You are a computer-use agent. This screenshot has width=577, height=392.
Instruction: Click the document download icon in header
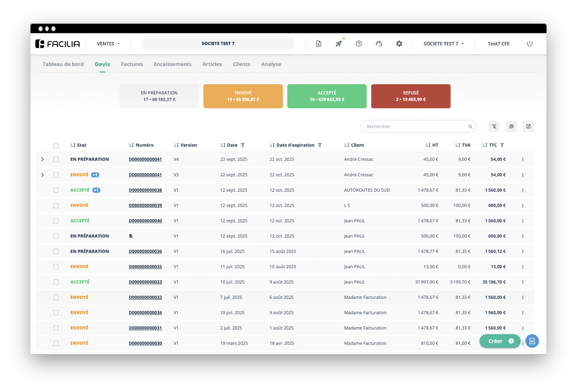coord(318,44)
